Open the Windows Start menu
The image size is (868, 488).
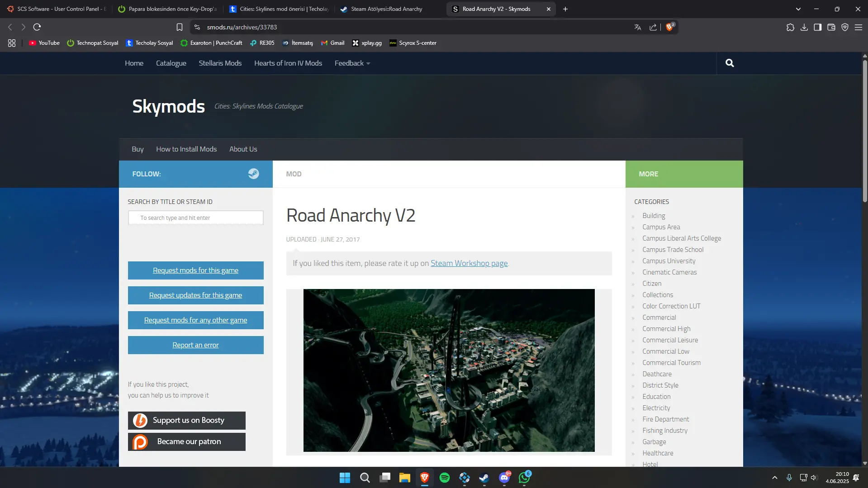pyautogui.click(x=345, y=478)
